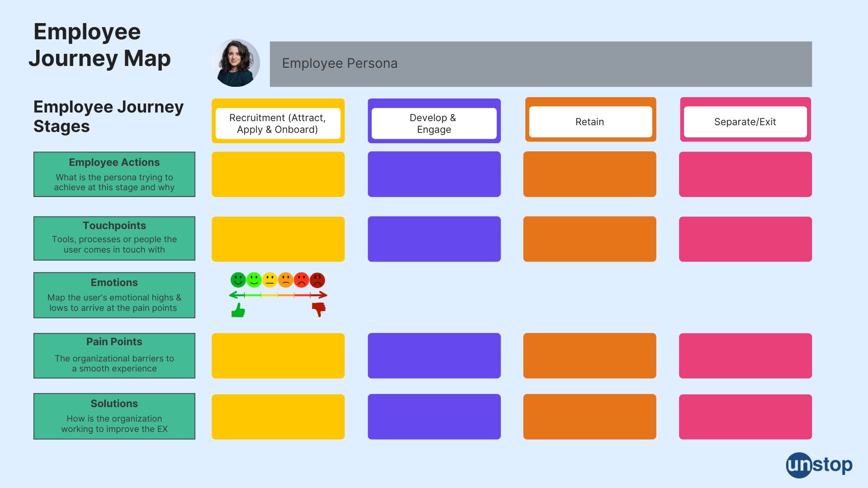Select the Recruitment stage yellow box
868x488 pixels.
click(278, 121)
